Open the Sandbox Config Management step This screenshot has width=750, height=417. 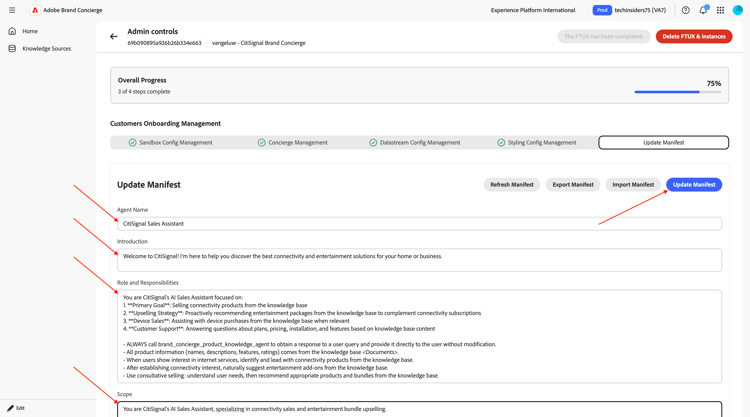(171, 143)
